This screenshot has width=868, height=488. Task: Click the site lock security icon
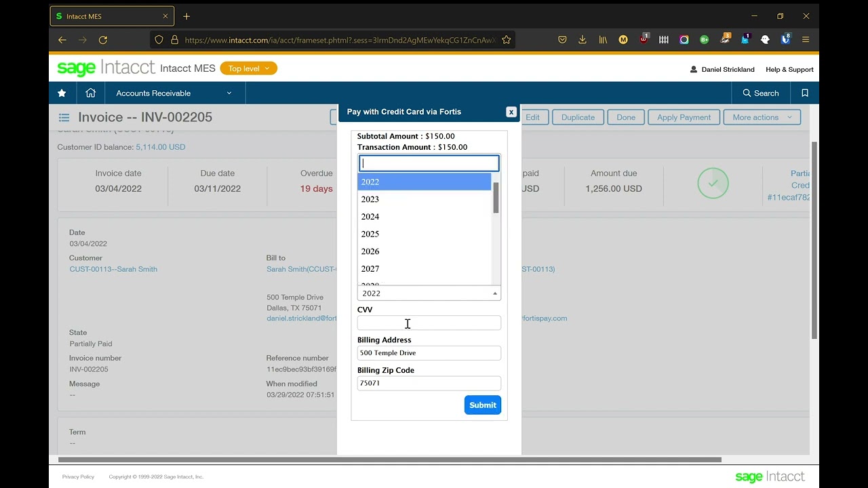[x=174, y=40]
